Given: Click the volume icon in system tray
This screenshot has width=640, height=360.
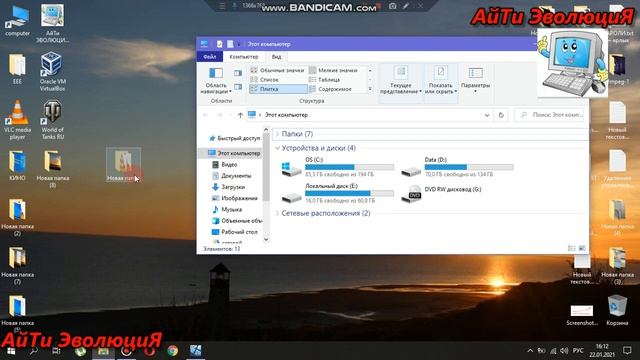Looking at the screenshot, I should (564, 351).
